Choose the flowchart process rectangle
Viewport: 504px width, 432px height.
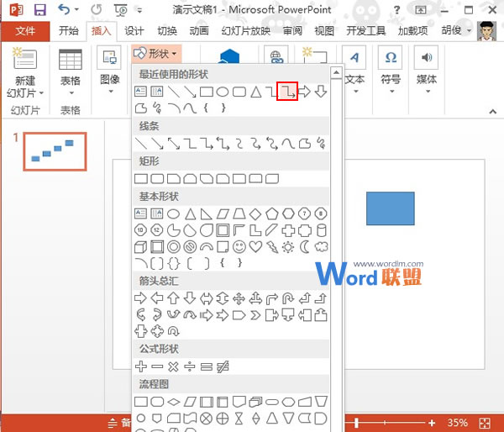[141, 402]
